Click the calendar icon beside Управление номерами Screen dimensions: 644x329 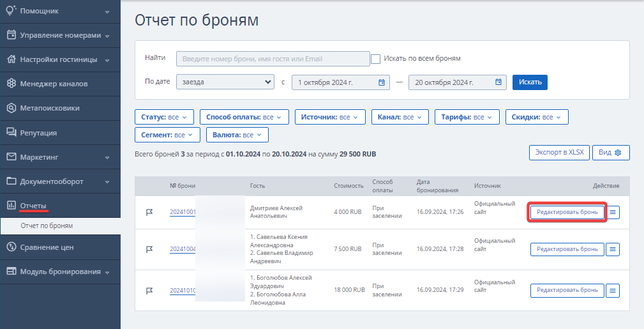(11, 35)
